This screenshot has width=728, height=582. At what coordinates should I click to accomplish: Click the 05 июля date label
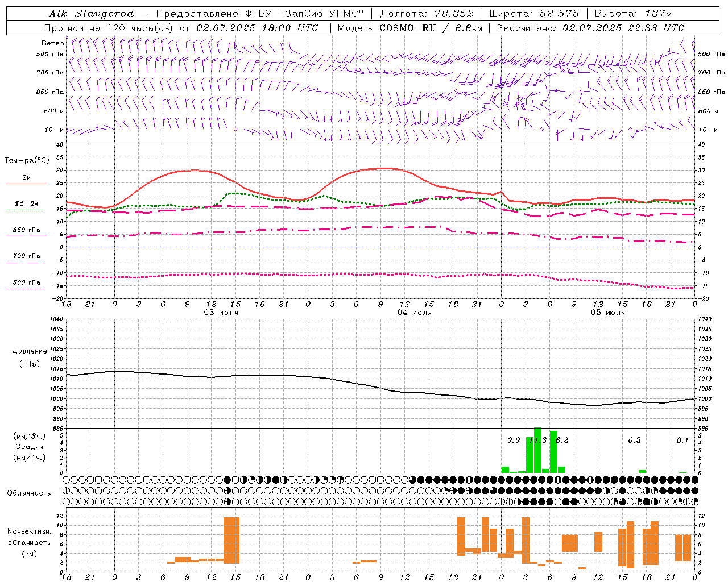608,312
